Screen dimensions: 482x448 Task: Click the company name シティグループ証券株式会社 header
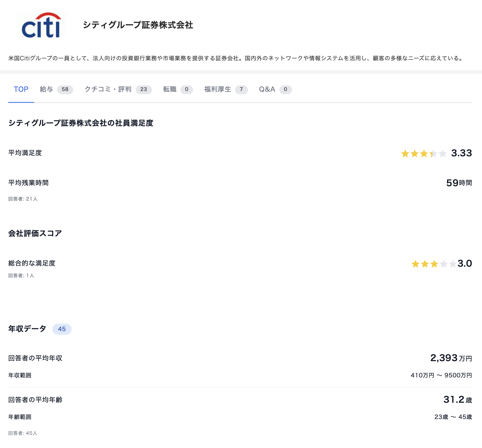(x=138, y=25)
